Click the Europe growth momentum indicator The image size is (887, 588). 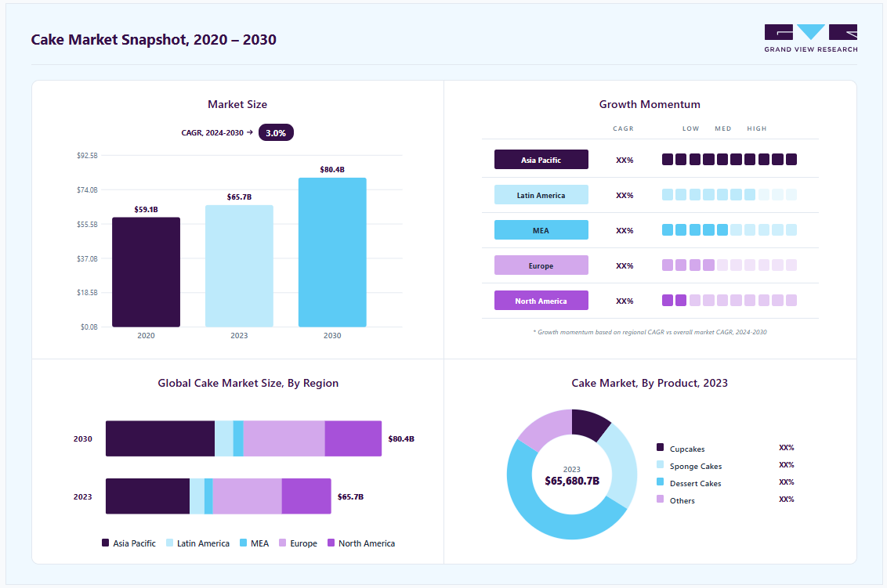pos(730,265)
